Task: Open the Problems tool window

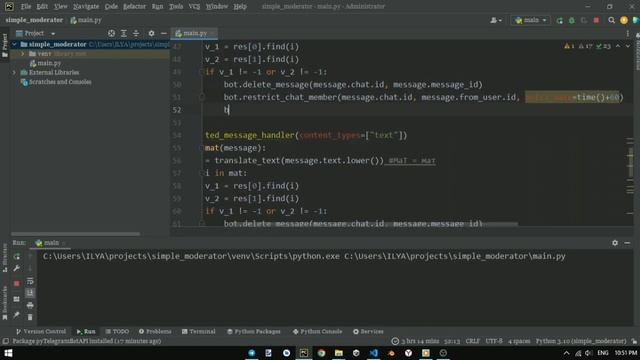Action: pos(155,331)
